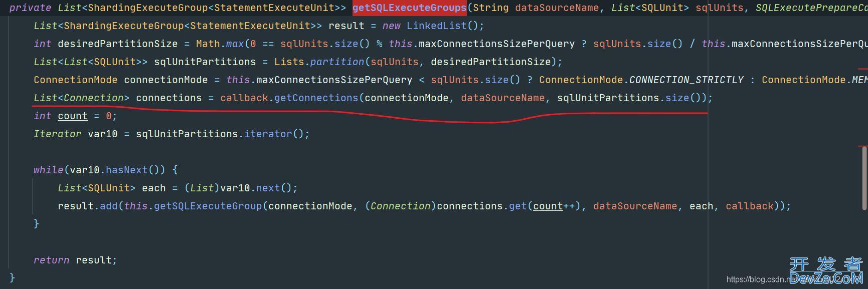Screen dimensions: 868x289
Task: Click the 'Iterator' type name
Action: (57, 134)
